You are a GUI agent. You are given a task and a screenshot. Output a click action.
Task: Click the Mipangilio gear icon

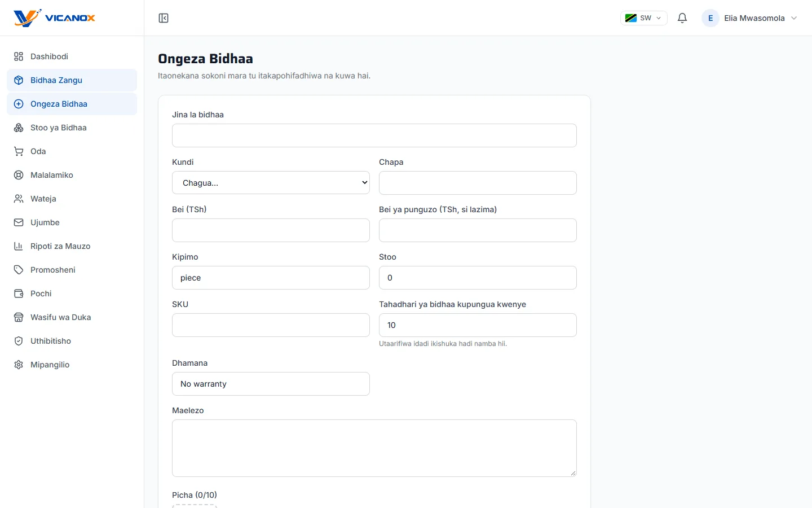coord(19,365)
